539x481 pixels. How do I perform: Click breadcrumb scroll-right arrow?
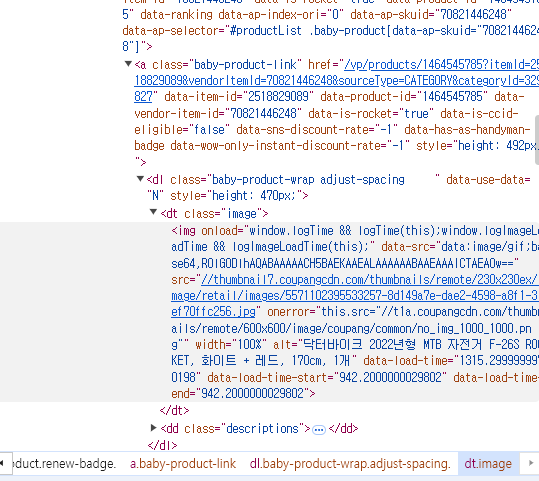(x=531, y=463)
